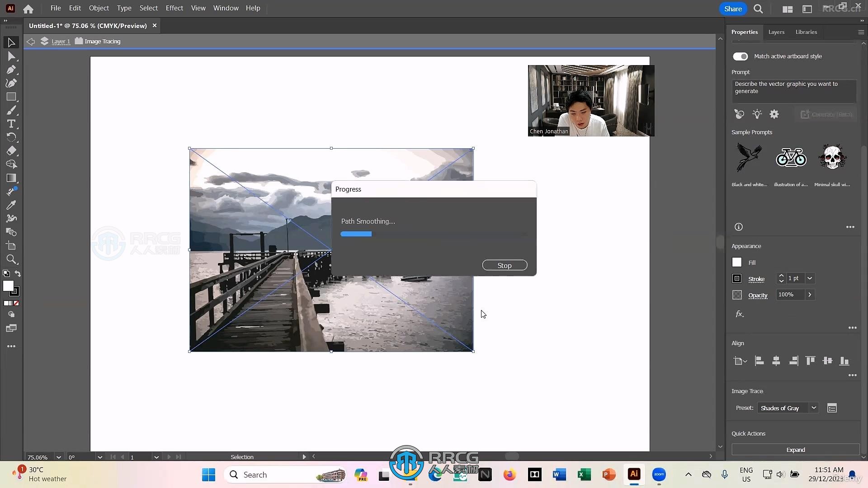
Task: Open generative settings gear icon
Action: (774, 114)
